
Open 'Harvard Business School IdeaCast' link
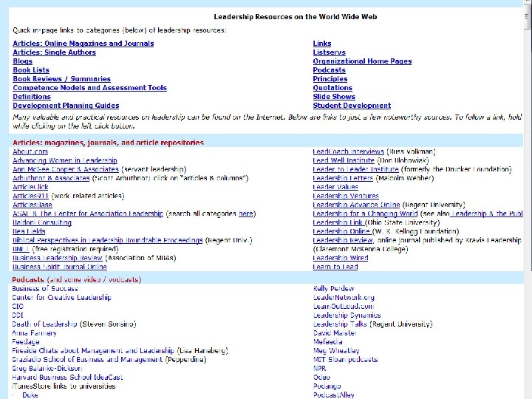pyautogui.click(x=67, y=377)
